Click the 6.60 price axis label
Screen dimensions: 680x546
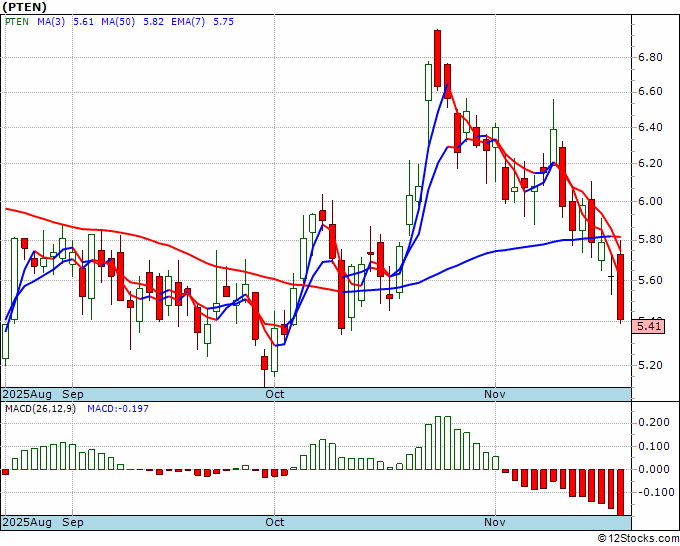tap(650, 92)
